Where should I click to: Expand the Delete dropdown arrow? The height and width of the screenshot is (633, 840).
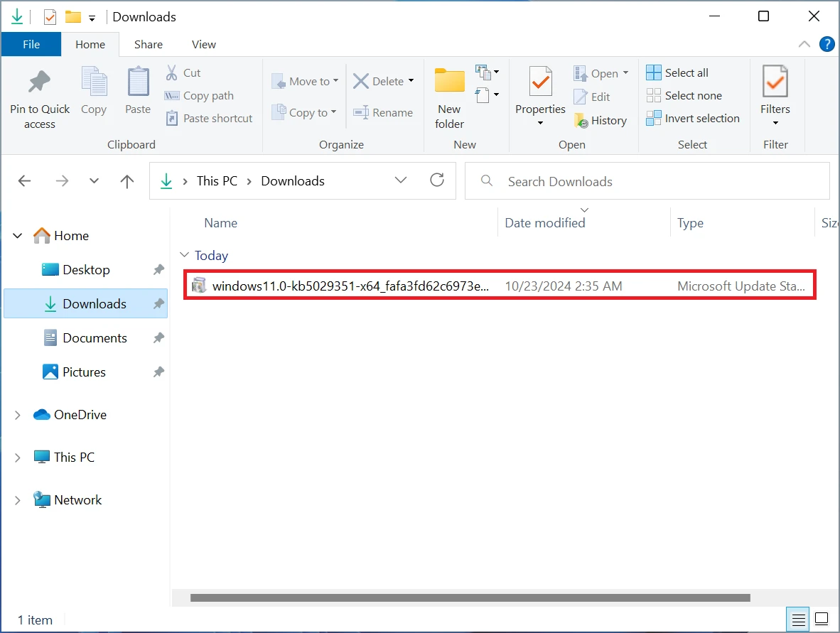(x=411, y=81)
